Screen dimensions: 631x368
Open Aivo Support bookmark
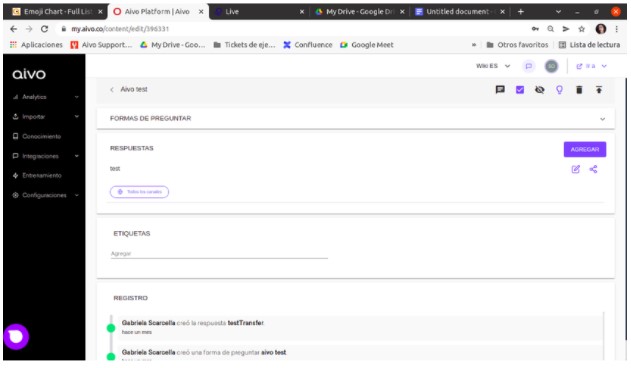pos(101,45)
